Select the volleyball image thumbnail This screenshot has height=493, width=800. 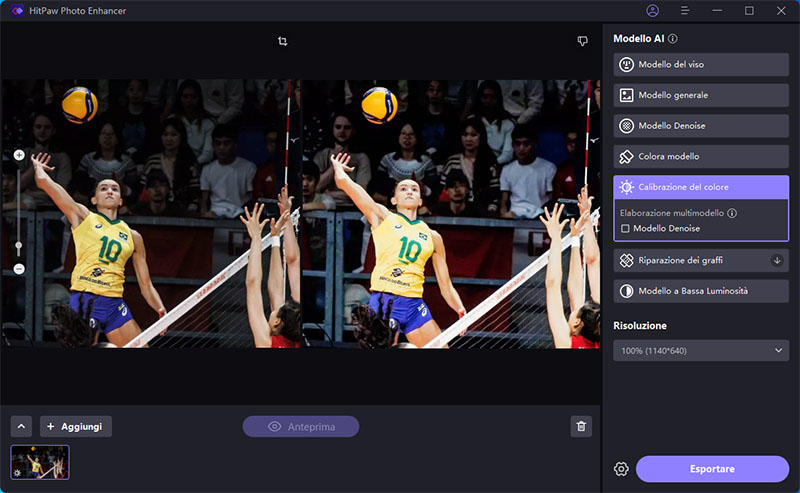coord(40,462)
